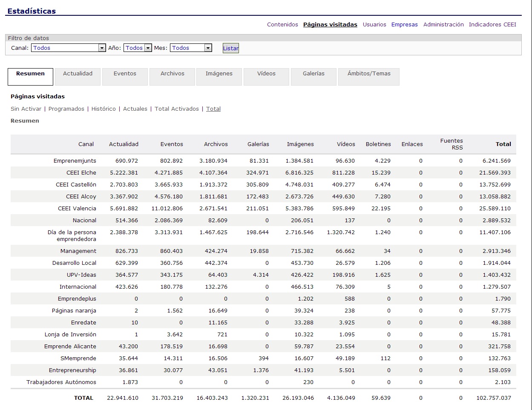The image size is (532, 410).
Task: Open the Mes dropdown filter
Action: tap(191, 48)
